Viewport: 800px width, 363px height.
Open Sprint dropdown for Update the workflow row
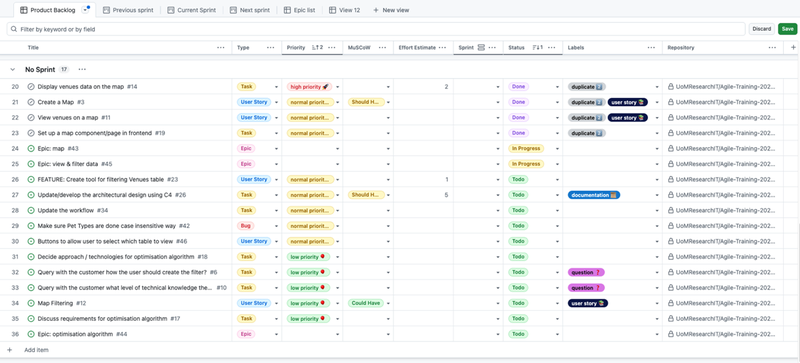(x=498, y=211)
